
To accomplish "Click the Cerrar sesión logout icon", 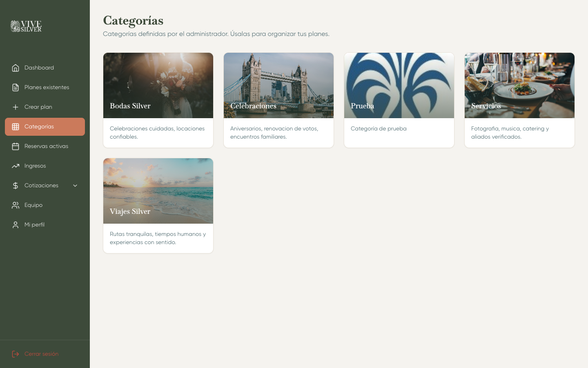I will (x=16, y=354).
